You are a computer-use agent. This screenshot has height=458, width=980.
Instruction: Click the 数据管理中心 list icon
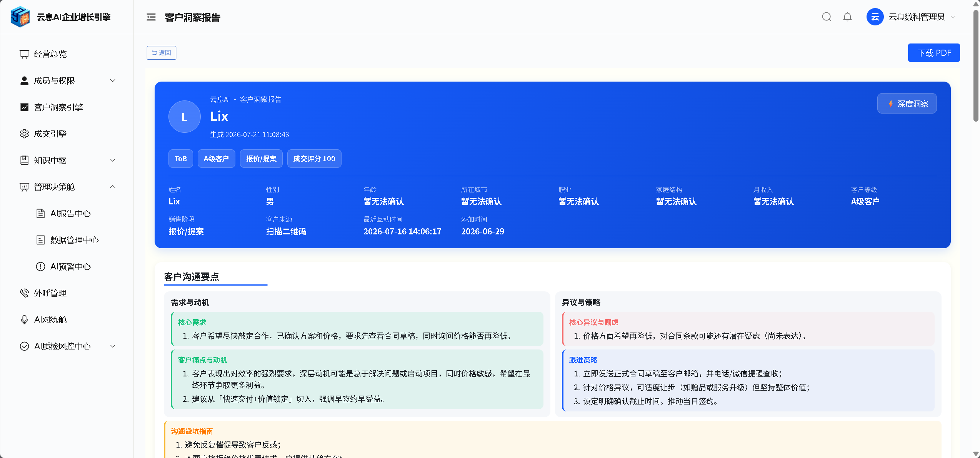40,240
